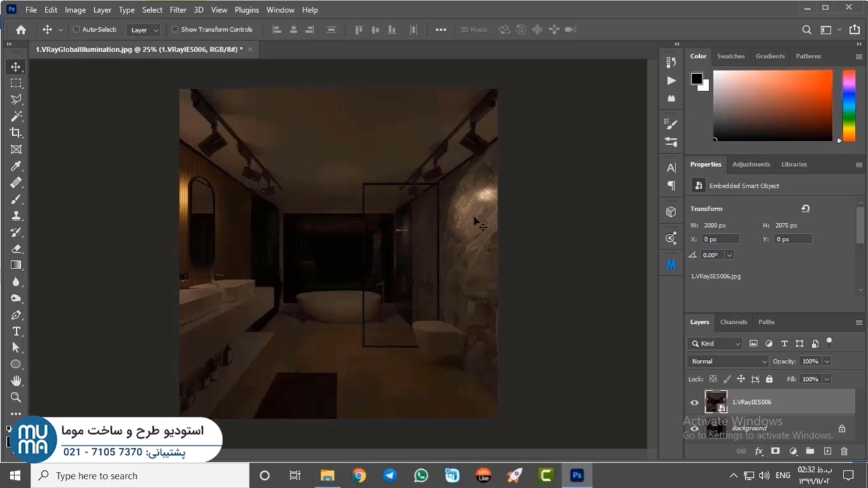Expand the Opacity value dropdown
This screenshot has width=868, height=488.
coord(826,361)
